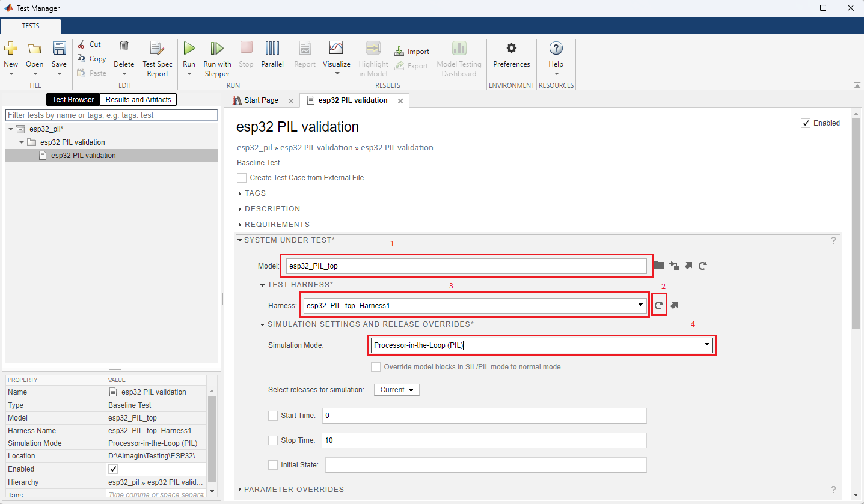Enable the Initial State checkbox

[x=273, y=465]
